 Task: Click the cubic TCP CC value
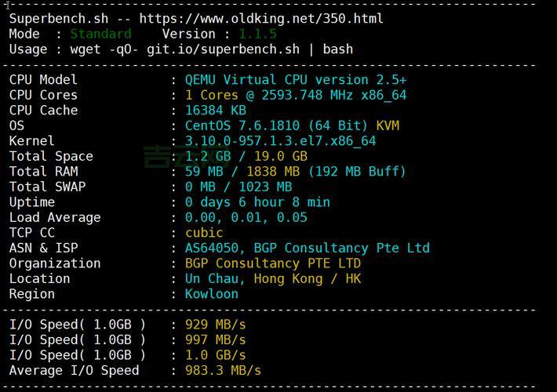coord(204,233)
